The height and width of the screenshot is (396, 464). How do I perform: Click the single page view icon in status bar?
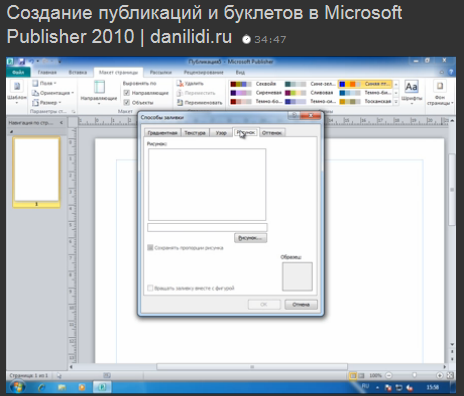click(353, 376)
